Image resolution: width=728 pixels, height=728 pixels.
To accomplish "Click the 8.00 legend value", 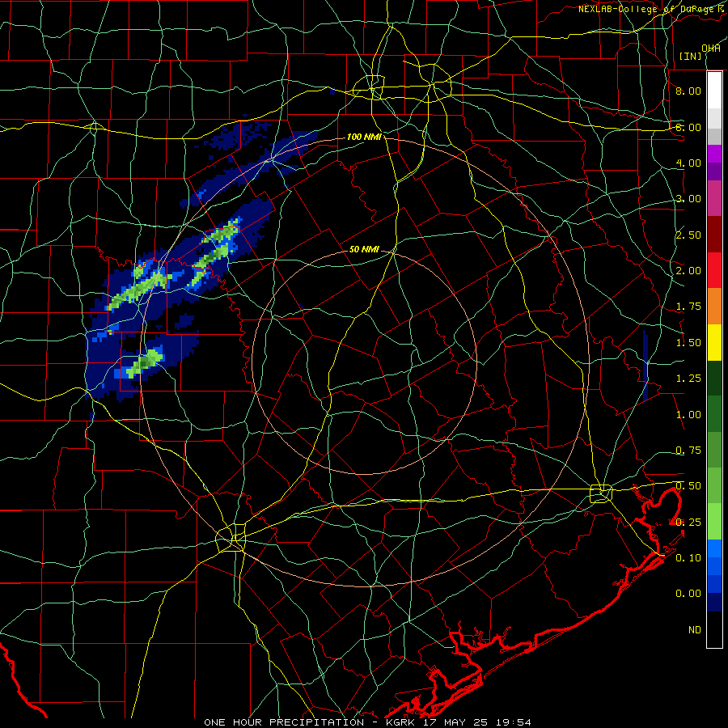I will point(688,91).
